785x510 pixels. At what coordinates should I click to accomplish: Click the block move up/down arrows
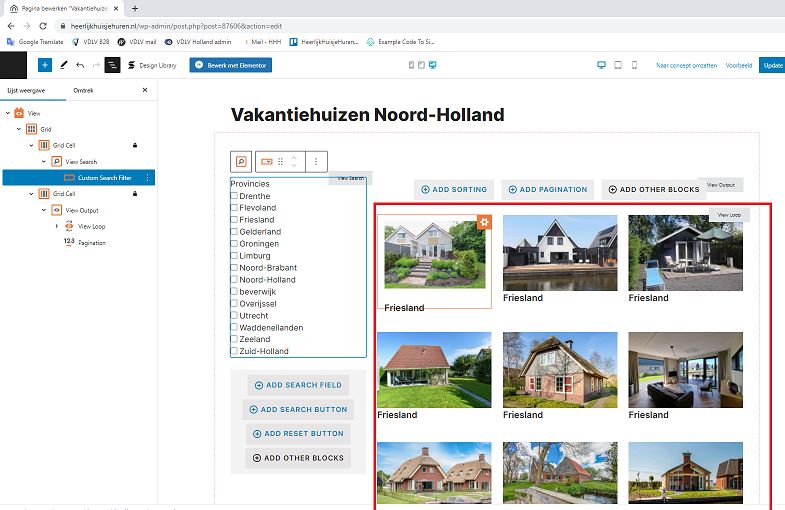294,162
